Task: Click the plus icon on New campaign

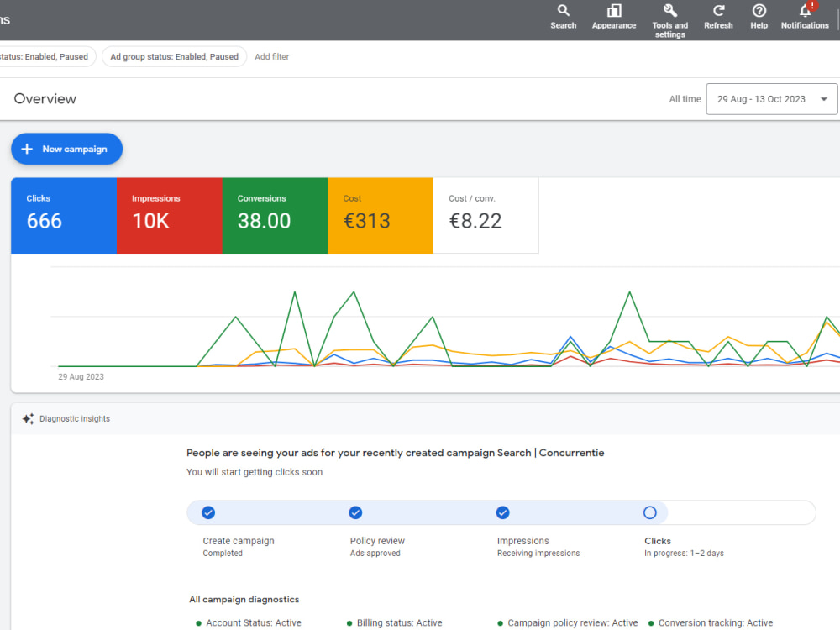Action: coord(27,149)
